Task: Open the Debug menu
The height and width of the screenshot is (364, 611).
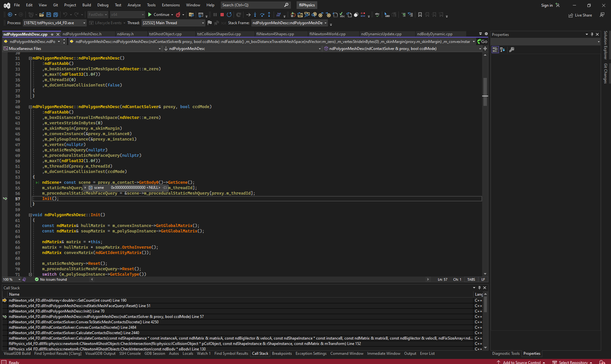Action: click(102, 5)
